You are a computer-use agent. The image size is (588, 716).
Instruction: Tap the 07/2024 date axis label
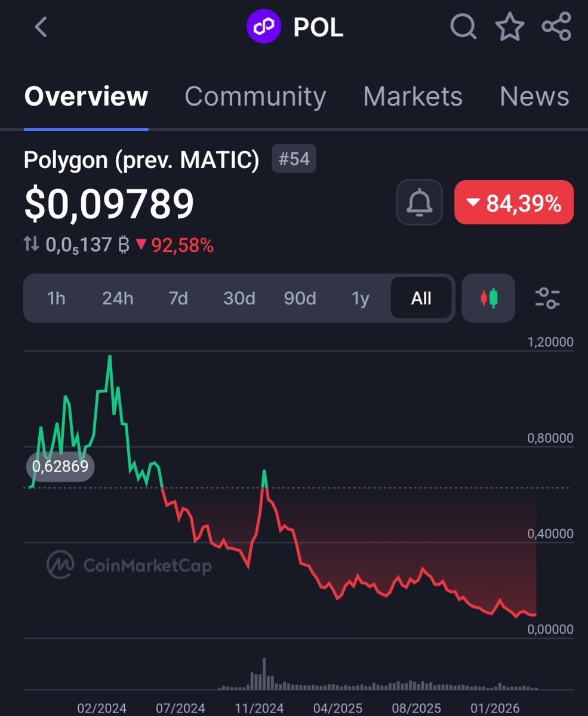point(180,708)
